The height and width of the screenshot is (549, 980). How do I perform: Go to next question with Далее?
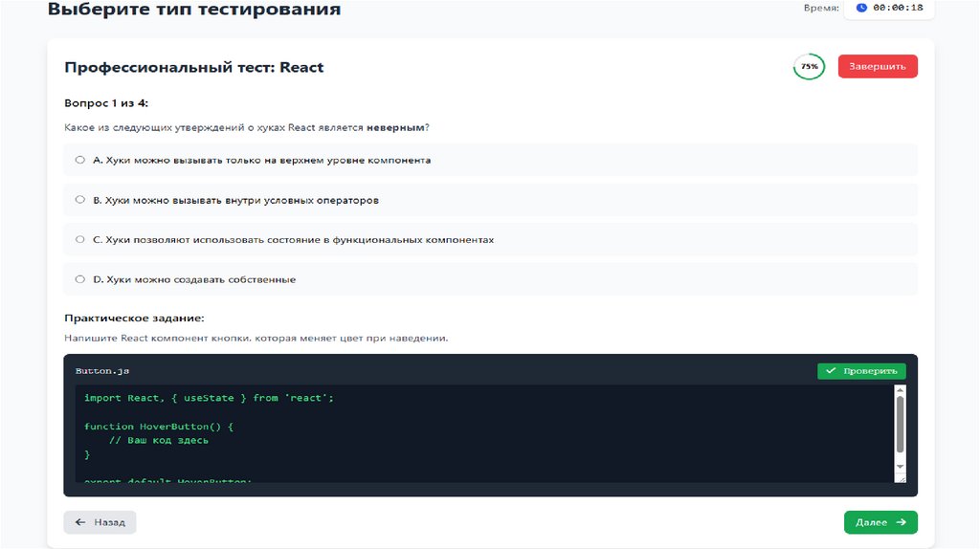click(880, 522)
